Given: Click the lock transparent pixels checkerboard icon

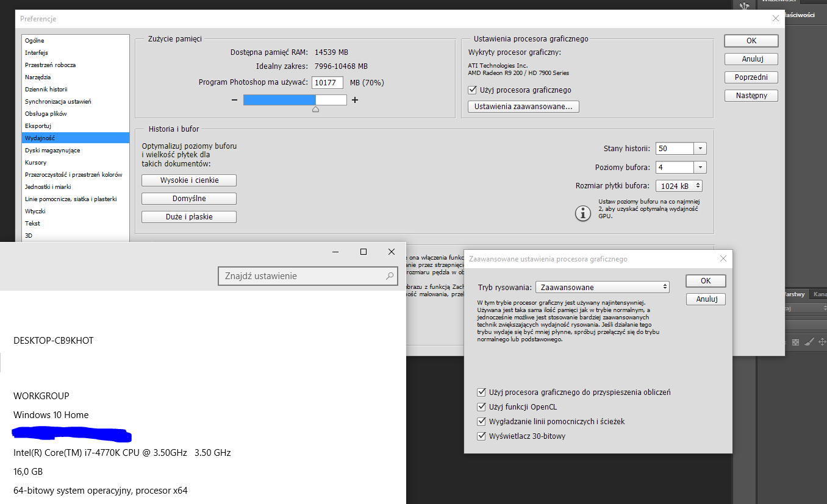Looking at the screenshot, I should (795, 342).
